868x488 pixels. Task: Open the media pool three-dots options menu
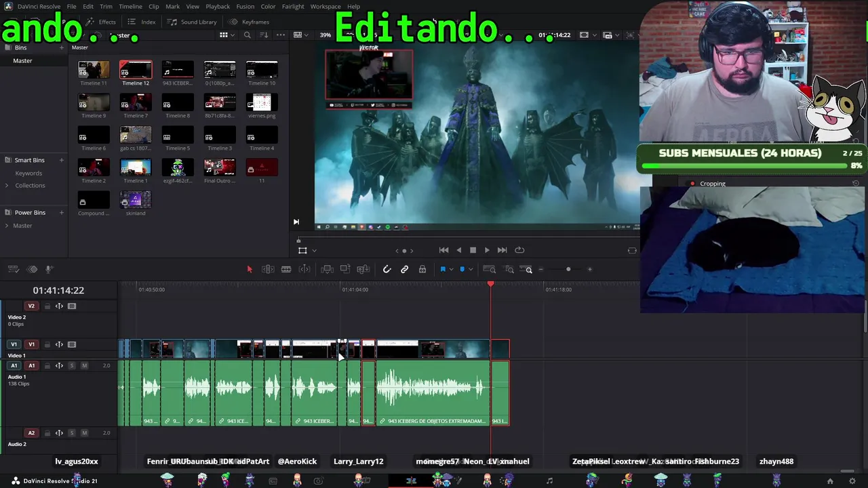pos(281,35)
